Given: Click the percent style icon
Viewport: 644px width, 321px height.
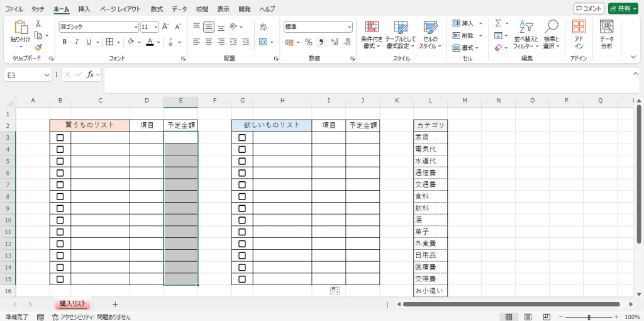Looking at the screenshot, I should click(308, 42).
